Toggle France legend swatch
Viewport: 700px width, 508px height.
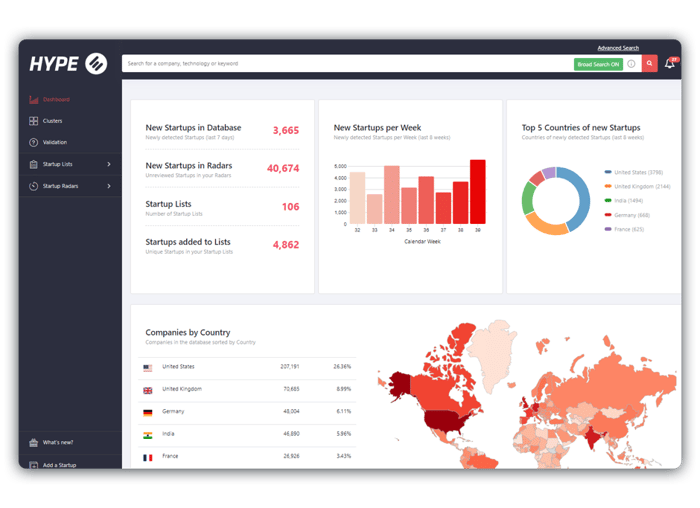pos(608,229)
